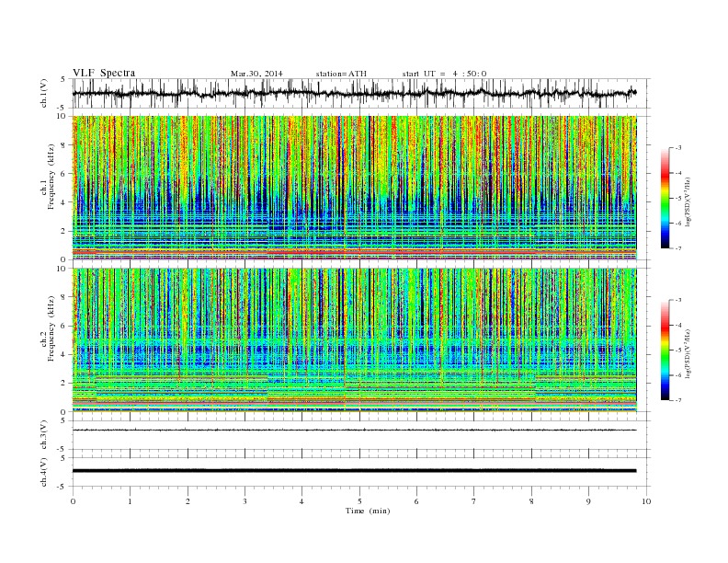Click the '-7' label on ch.2 colorbar
The image size is (728, 563).
[x=678, y=400]
